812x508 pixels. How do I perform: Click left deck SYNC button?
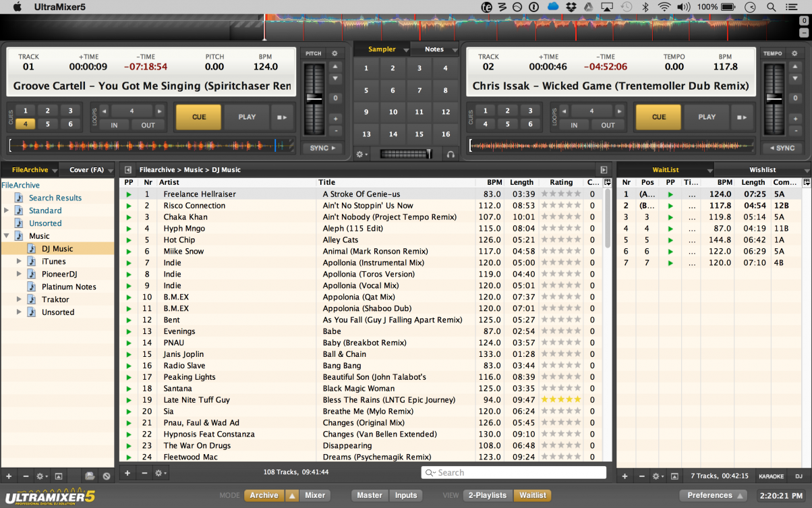click(x=322, y=148)
